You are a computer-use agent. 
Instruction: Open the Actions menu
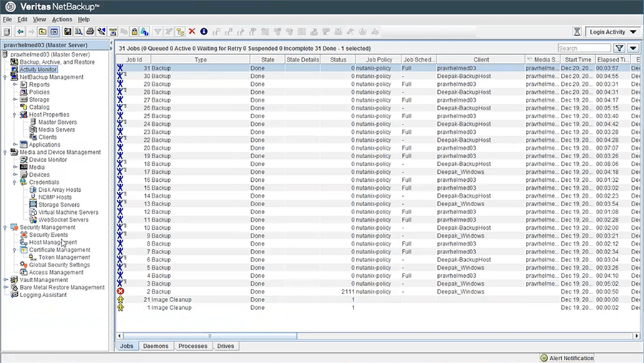coord(62,19)
